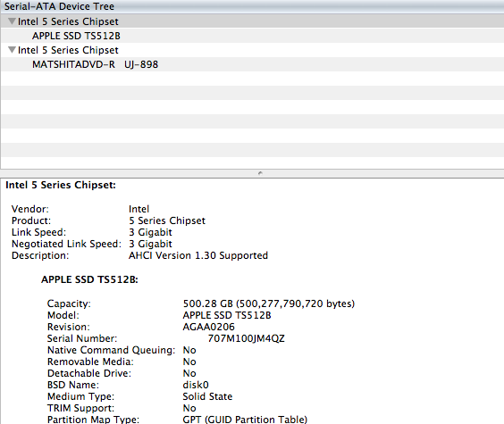Click the Vendor value Intel

tap(139, 209)
